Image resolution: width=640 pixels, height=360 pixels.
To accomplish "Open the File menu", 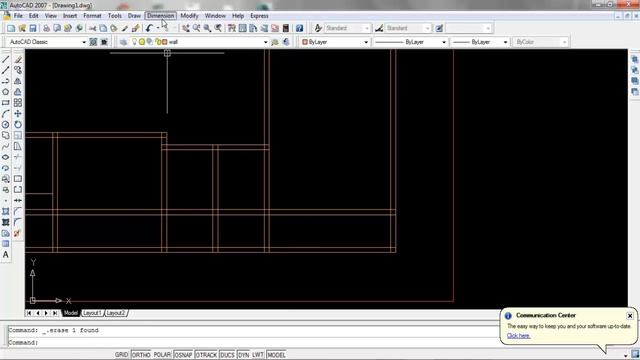I will 18,16.
